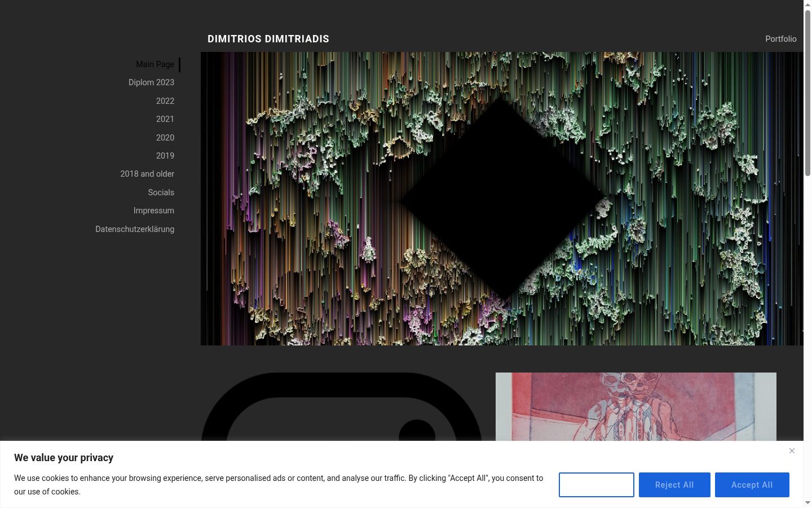Open the Diplom 2023 section

tap(151, 82)
